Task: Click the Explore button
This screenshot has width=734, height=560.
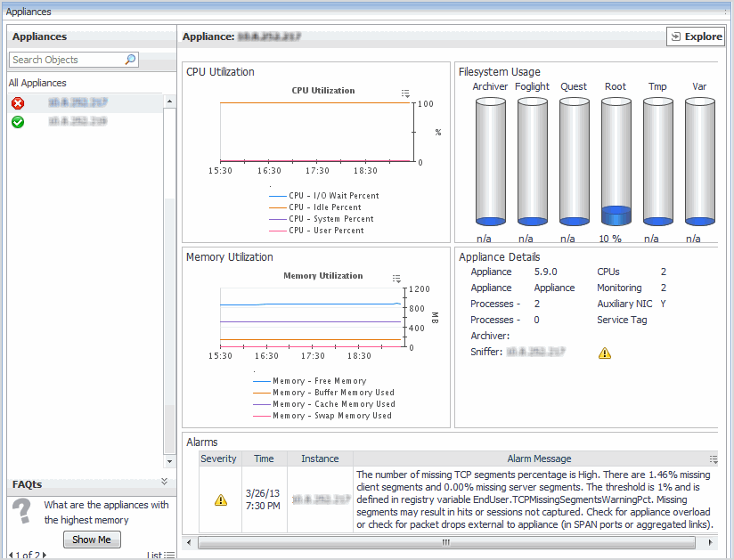Action: [x=696, y=37]
